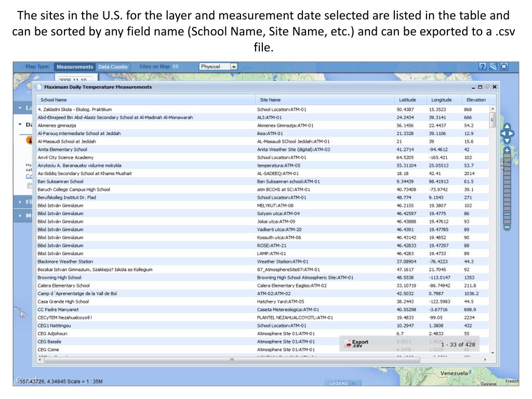
Task: Sort table by School Name column
Action: [x=146, y=100]
